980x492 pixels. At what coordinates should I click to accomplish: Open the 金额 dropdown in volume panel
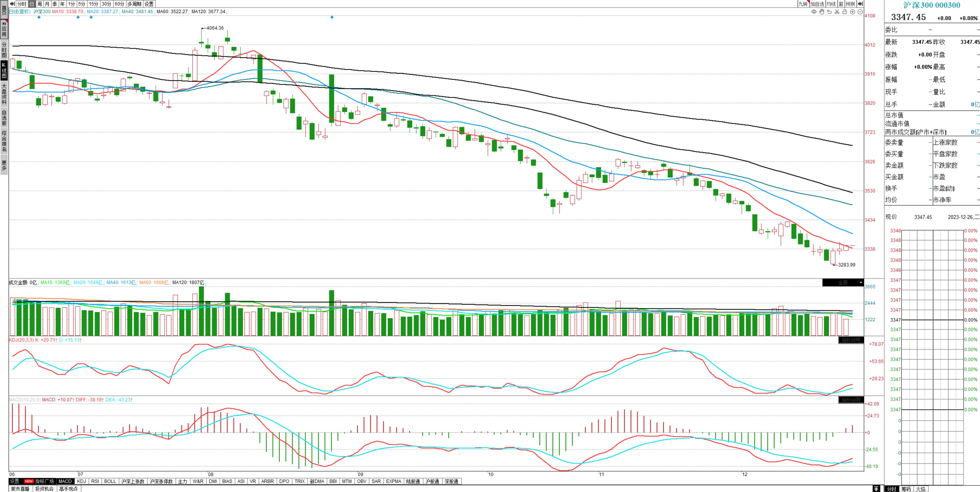843,282
